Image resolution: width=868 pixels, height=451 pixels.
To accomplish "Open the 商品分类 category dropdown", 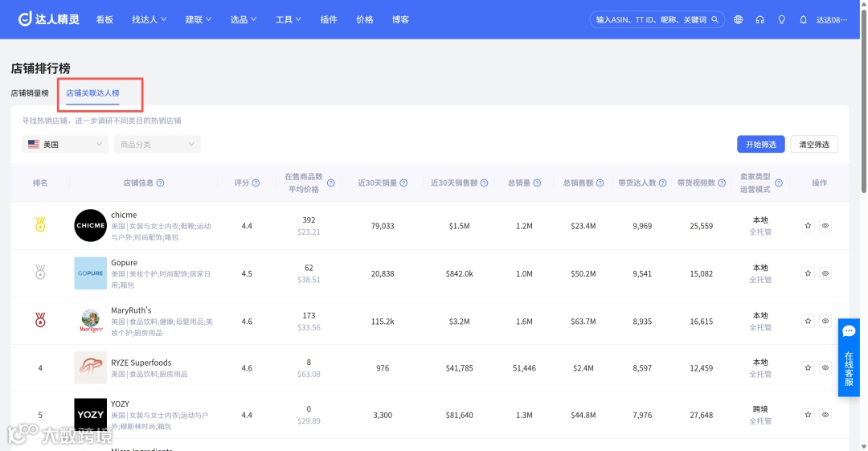I will coord(158,144).
